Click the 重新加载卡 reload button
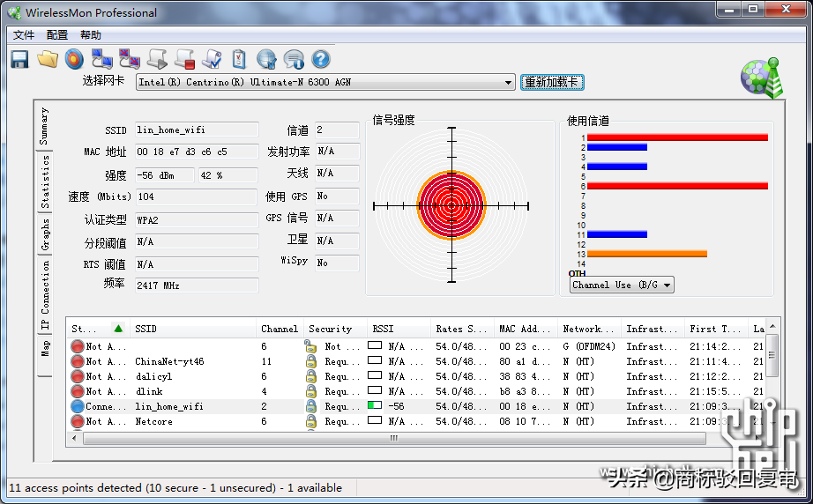This screenshot has width=813, height=504. click(x=552, y=82)
